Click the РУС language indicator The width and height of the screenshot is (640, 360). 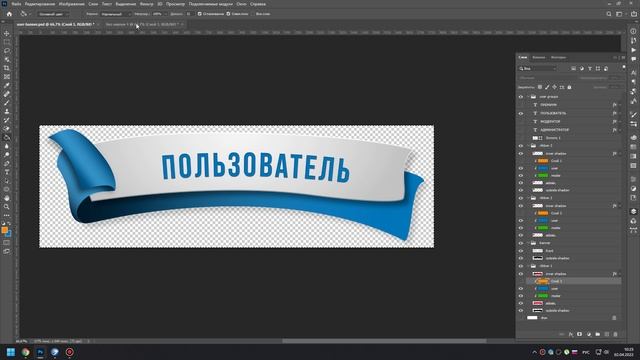[586, 352]
